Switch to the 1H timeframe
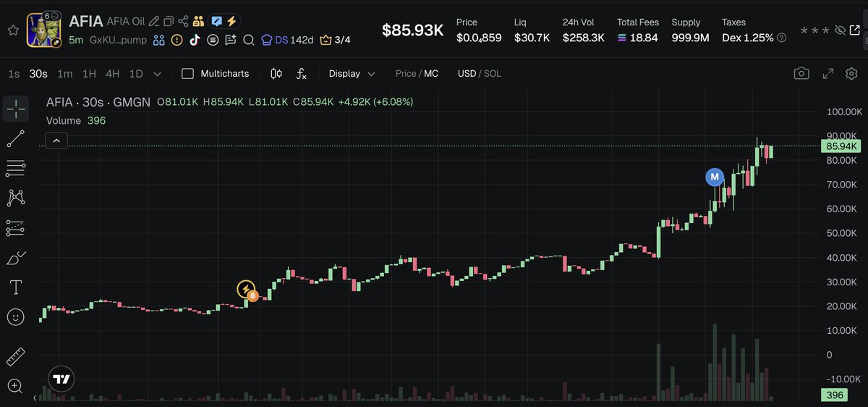The image size is (868, 407). coord(89,73)
